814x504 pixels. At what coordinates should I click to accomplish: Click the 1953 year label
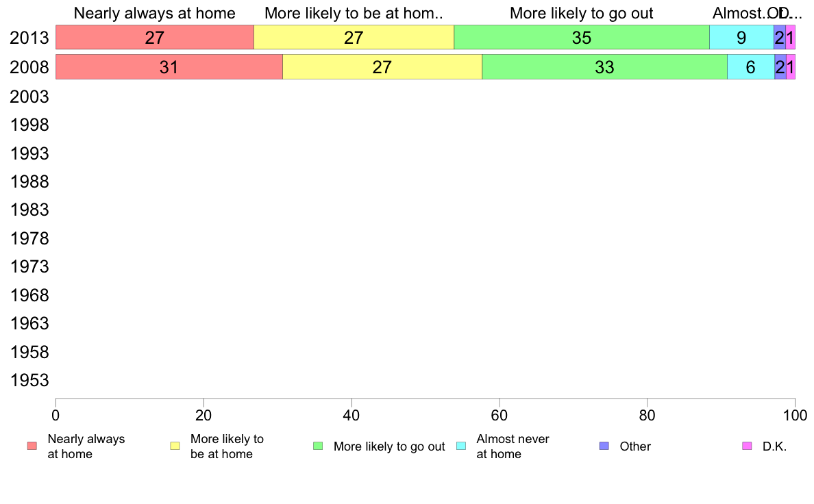pyautogui.click(x=29, y=381)
